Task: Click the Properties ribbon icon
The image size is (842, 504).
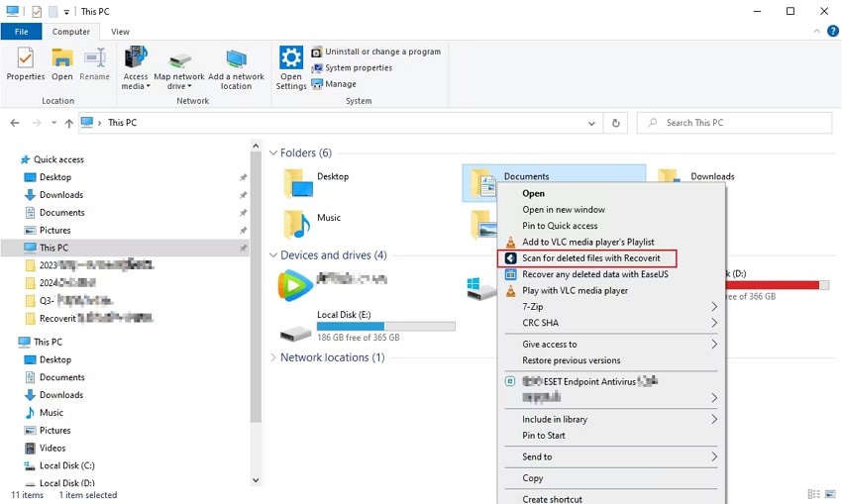Action: coord(25,58)
